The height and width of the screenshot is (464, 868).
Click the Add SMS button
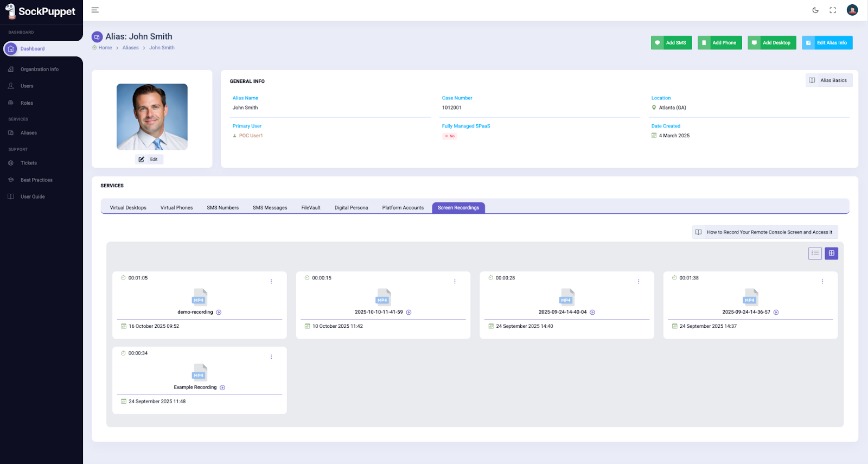click(671, 43)
